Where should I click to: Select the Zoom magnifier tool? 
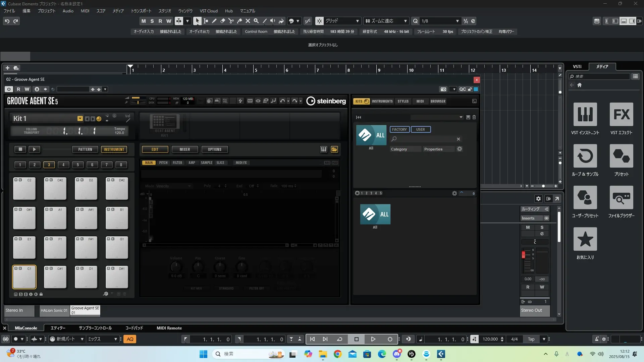click(256, 21)
